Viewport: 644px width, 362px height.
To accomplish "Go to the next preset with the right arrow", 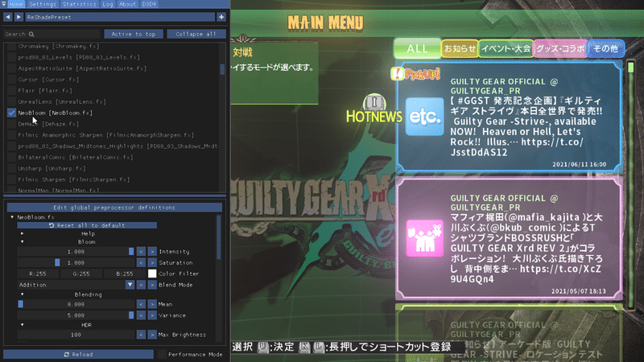I will 19,17.
